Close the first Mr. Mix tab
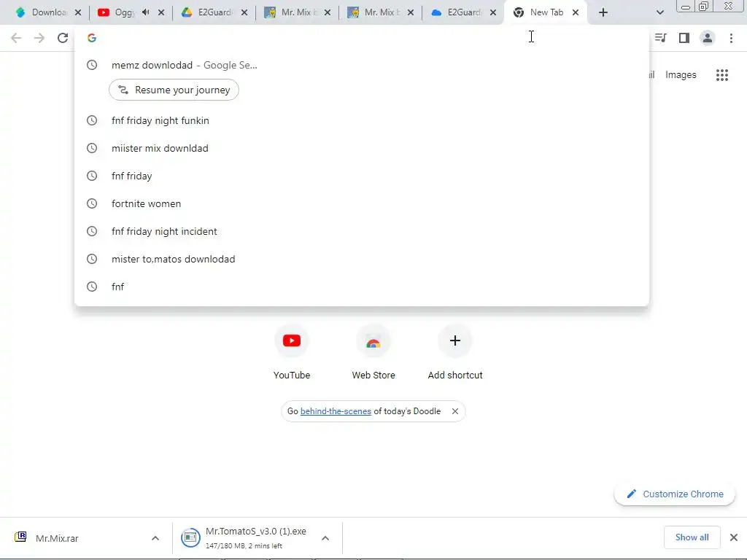Viewport: 747px width, 560px height. 328,12
